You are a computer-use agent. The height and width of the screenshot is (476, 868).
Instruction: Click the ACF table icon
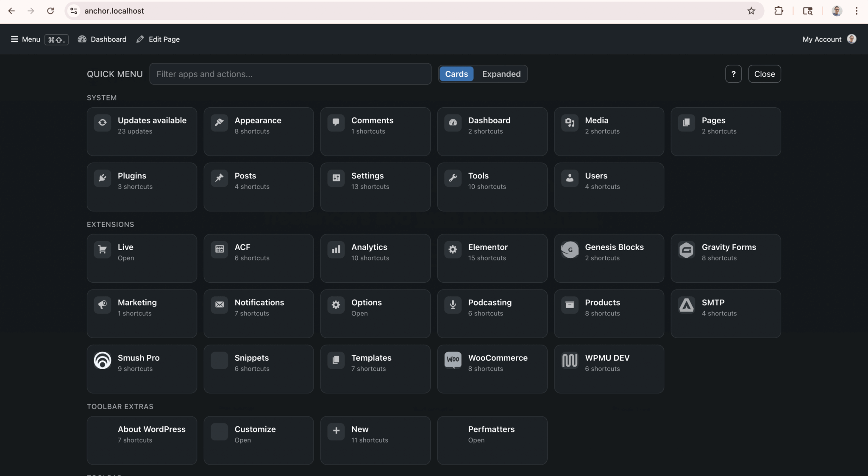pos(219,249)
